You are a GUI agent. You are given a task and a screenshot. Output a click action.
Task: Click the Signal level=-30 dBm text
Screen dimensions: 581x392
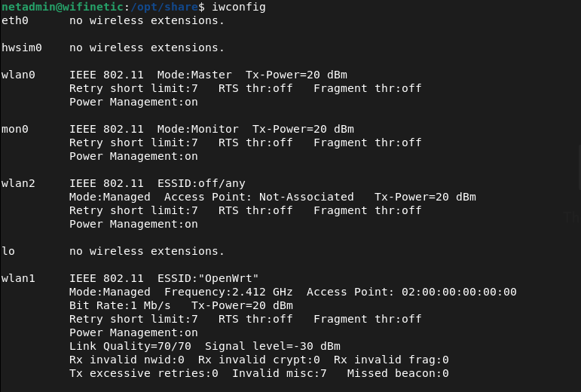coord(272,346)
